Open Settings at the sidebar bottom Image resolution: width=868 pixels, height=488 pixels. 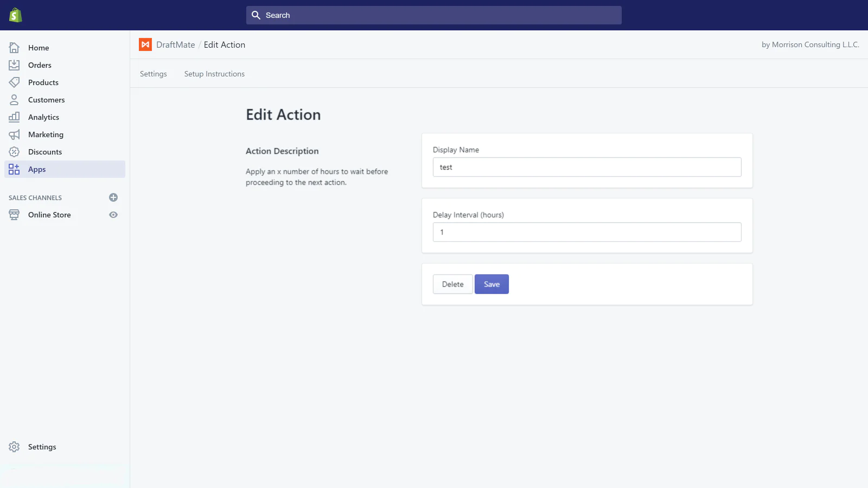point(65,447)
